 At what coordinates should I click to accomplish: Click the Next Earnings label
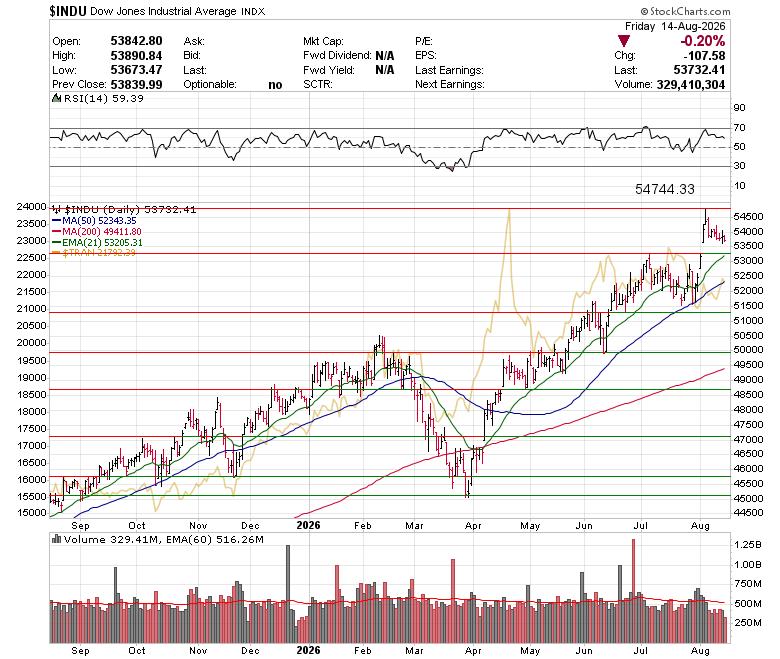tap(449, 85)
